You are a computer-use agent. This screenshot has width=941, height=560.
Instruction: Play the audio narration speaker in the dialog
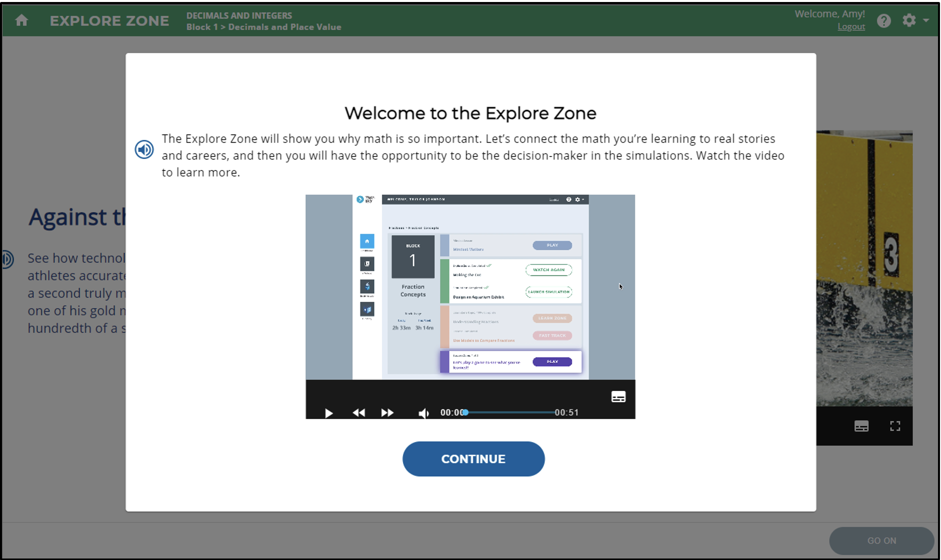pyautogui.click(x=144, y=149)
